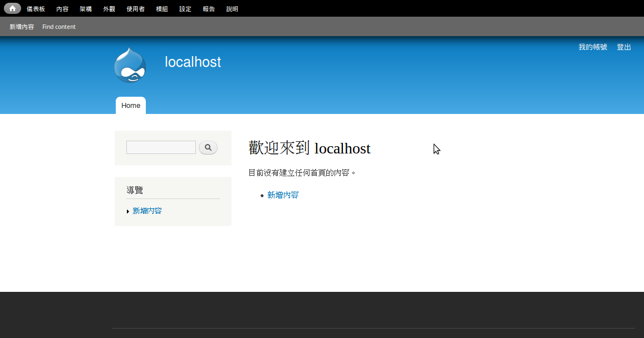Open the 說明 admin menu
Viewport: 644px width, 338px height.
[232, 8]
